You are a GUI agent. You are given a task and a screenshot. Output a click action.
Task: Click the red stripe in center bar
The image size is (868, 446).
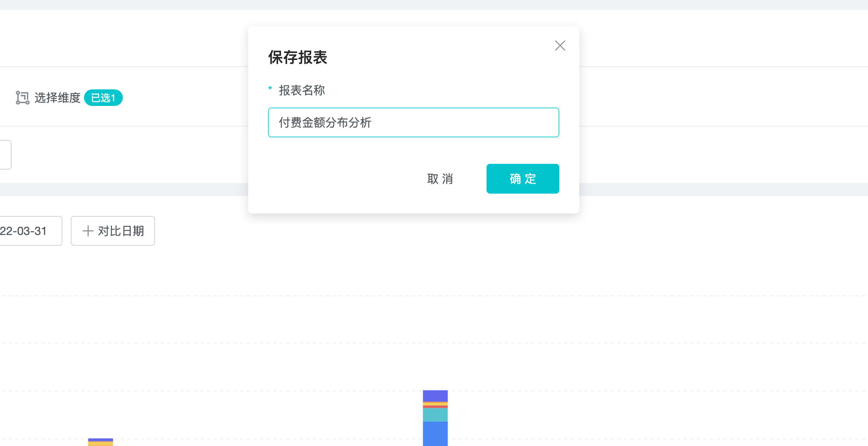(x=435, y=407)
